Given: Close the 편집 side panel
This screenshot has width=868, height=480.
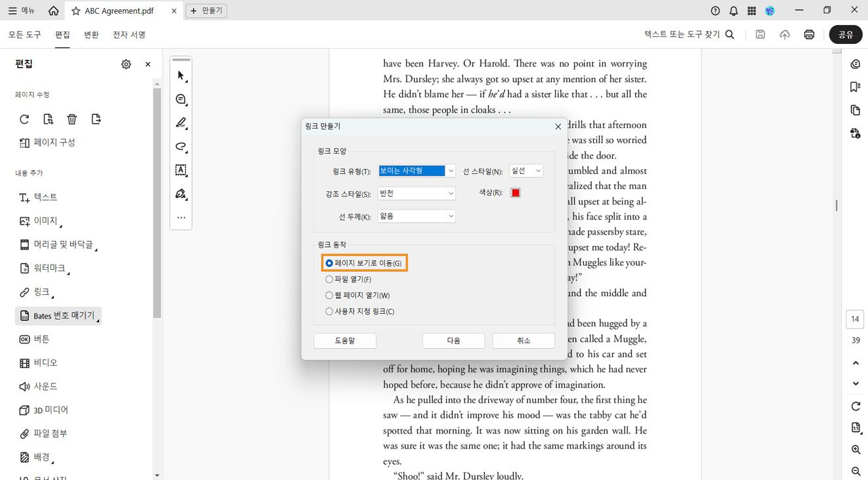Looking at the screenshot, I should coord(148,64).
